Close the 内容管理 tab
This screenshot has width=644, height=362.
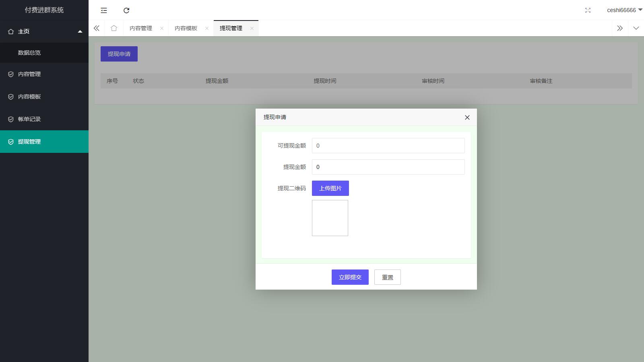point(162,28)
